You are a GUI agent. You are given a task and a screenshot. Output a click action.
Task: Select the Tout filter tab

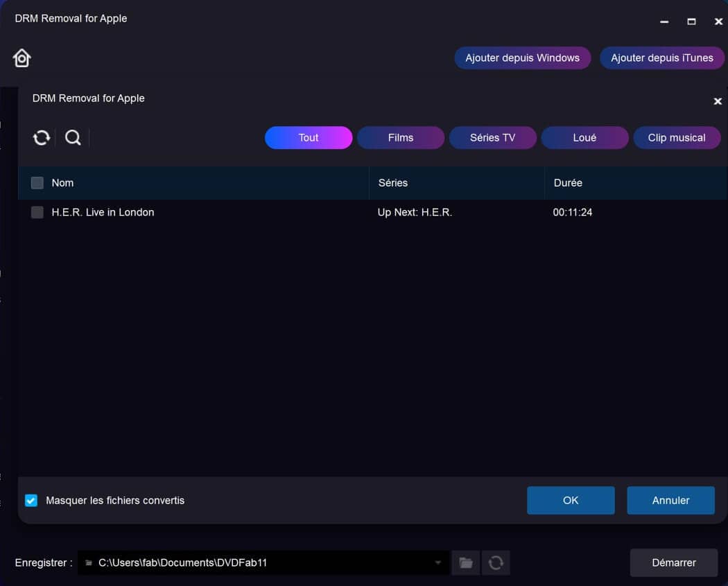coord(309,137)
